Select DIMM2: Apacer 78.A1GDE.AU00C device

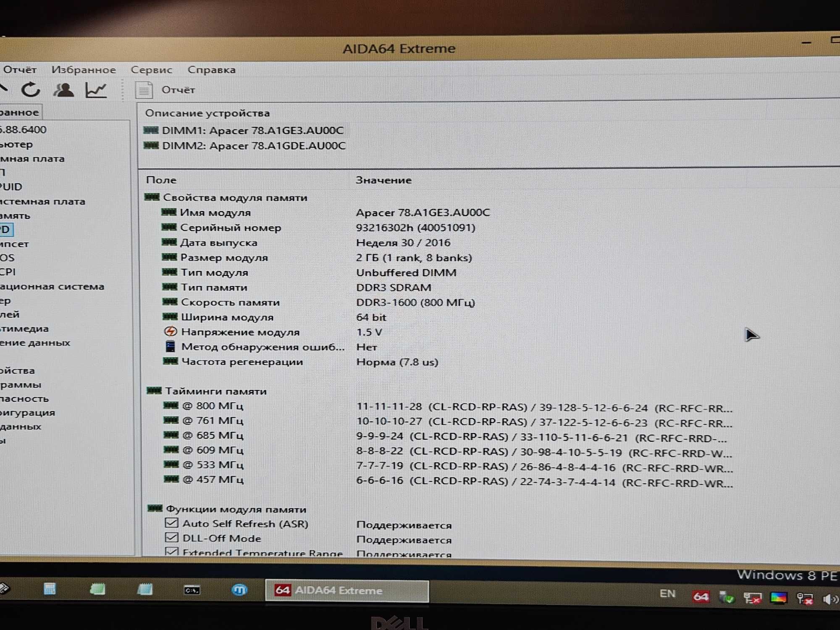(244, 146)
